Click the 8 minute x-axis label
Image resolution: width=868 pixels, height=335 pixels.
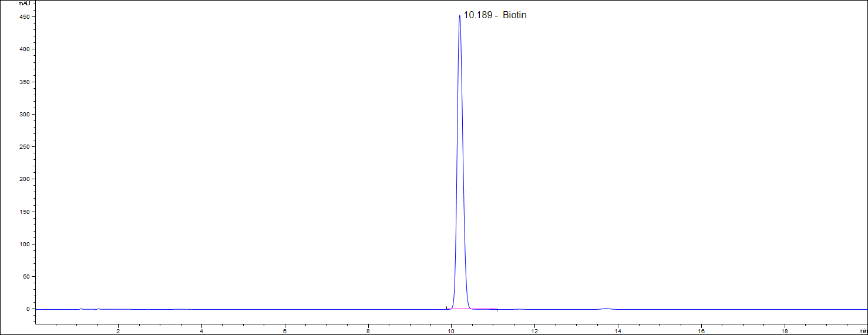[368, 331]
